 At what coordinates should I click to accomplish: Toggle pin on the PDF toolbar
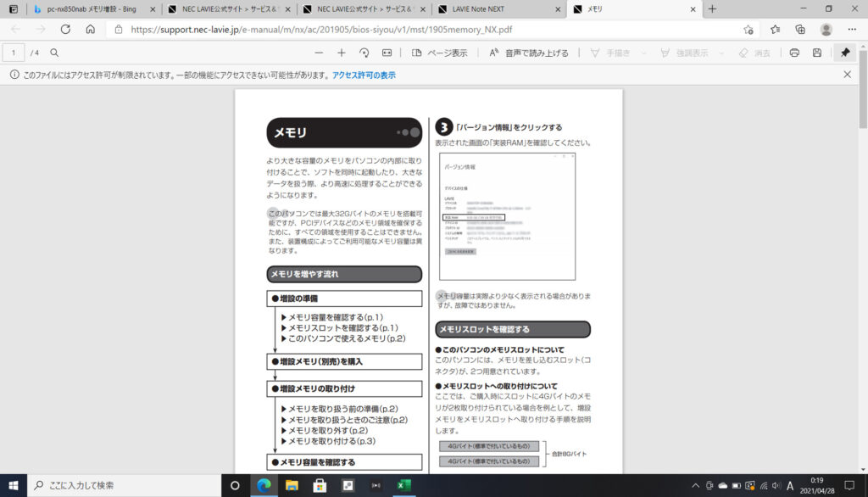(845, 53)
